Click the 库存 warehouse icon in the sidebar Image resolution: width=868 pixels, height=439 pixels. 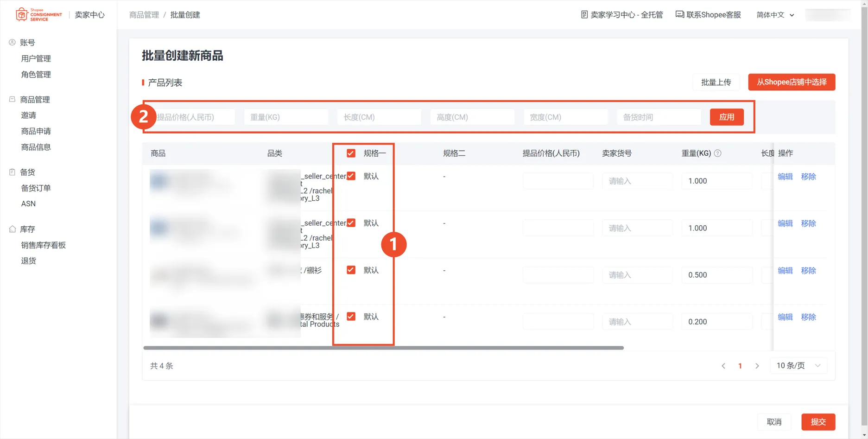12,228
